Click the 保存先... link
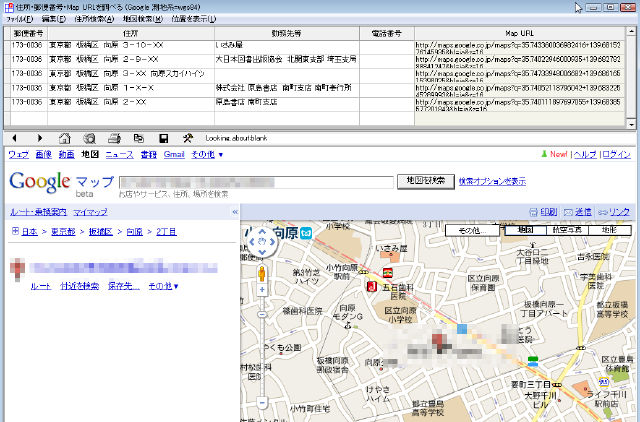The height and width of the screenshot is (422, 640). point(124,286)
